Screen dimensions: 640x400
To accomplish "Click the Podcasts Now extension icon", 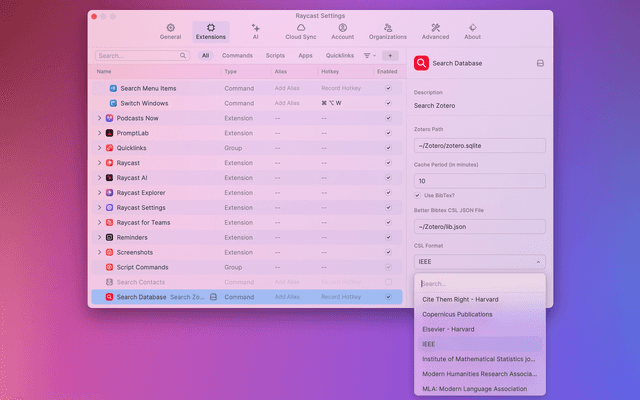I will (x=110, y=118).
